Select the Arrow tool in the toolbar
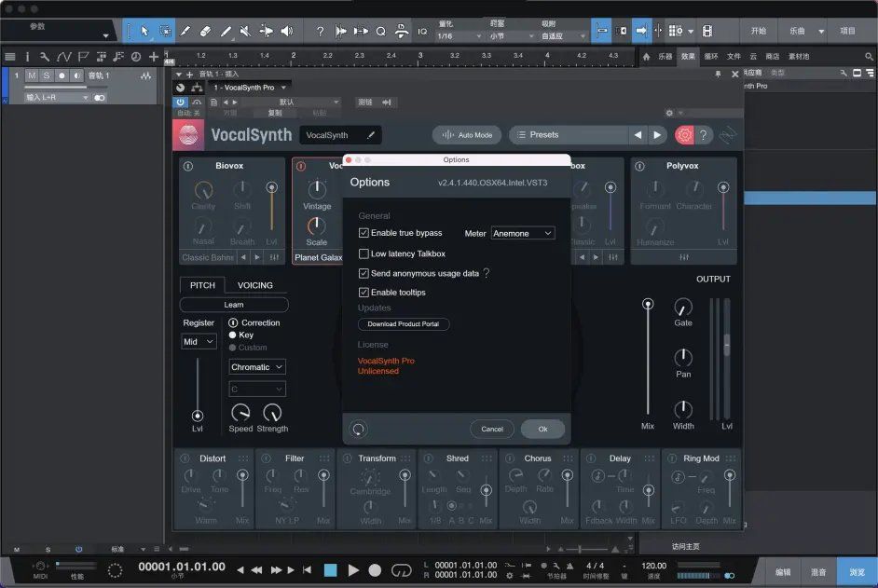Image resolution: width=878 pixels, height=588 pixels. pos(144,31)
